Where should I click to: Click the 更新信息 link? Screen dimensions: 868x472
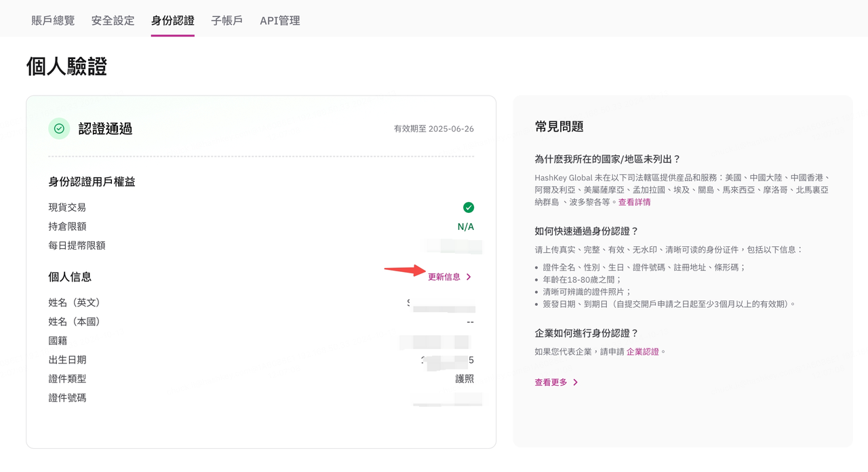click(x=444, y=277)
